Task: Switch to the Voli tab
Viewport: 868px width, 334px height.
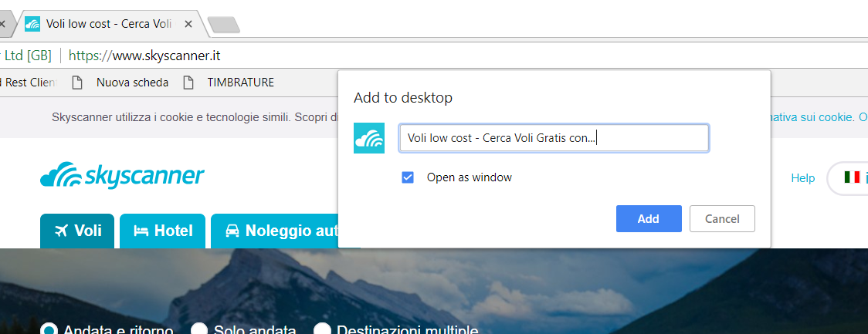Action: (77, 231)
